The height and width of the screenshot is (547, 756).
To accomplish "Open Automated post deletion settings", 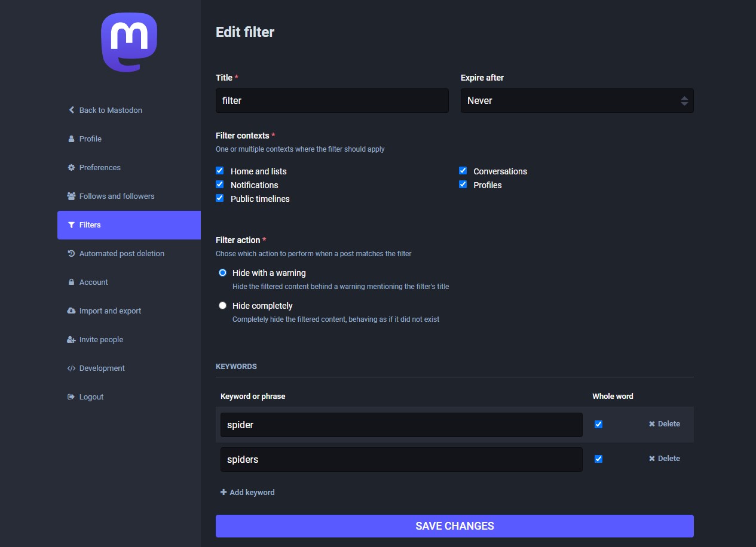I will point(129,253).
